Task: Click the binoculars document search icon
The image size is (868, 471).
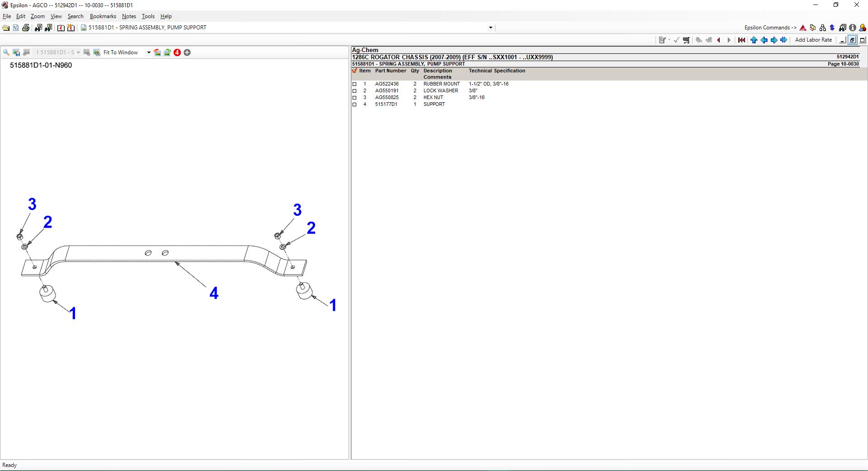Action: click(x=47, y=28)
